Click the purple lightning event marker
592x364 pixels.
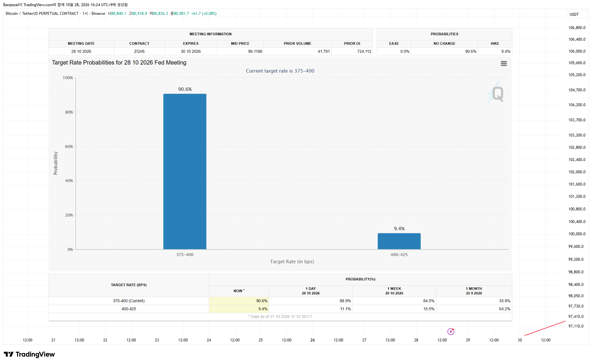[451, 331]
